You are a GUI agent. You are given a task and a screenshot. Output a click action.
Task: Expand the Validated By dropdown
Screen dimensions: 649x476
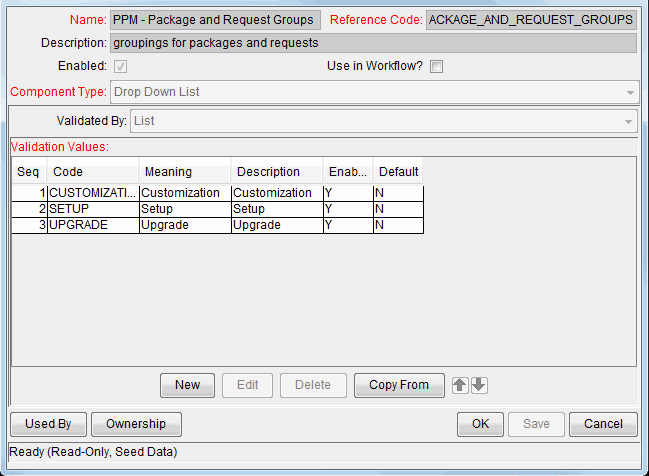[x=384, y=121]
